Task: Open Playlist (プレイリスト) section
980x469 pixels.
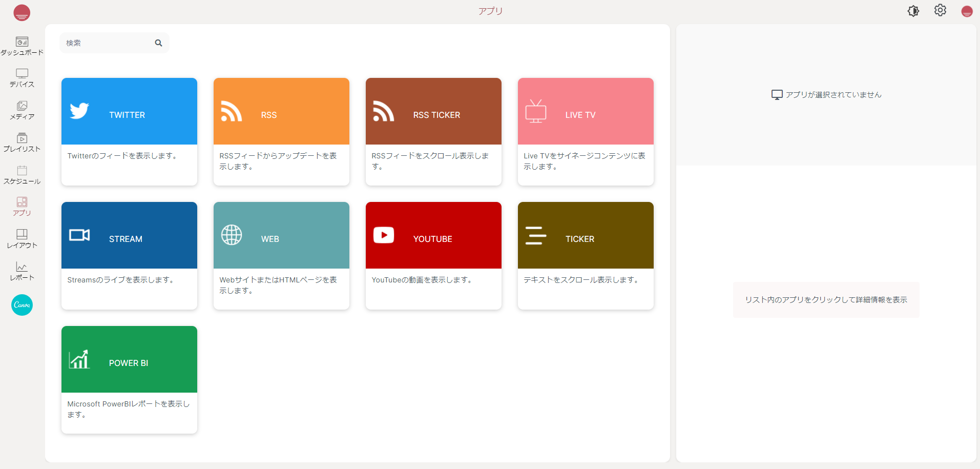Action: 22,142
